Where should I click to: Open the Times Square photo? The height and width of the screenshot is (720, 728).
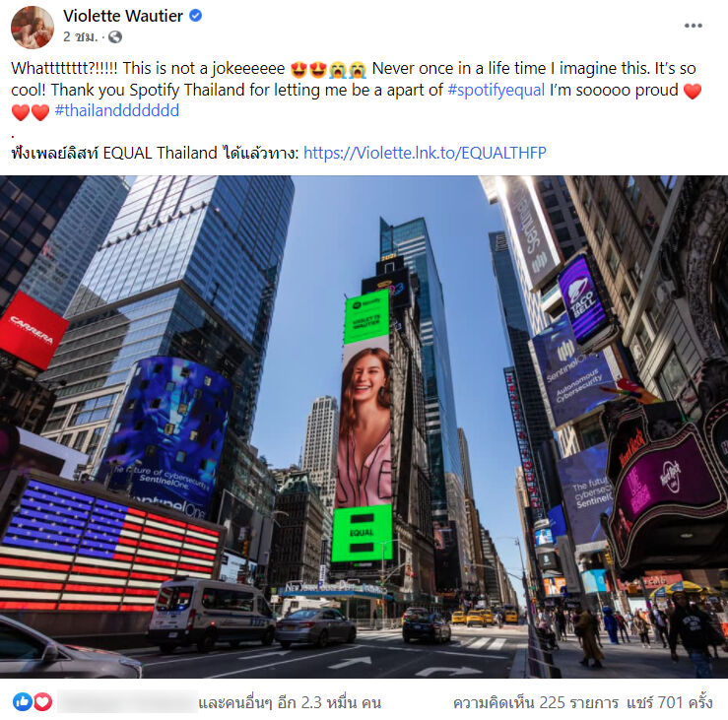coord(364,426)
